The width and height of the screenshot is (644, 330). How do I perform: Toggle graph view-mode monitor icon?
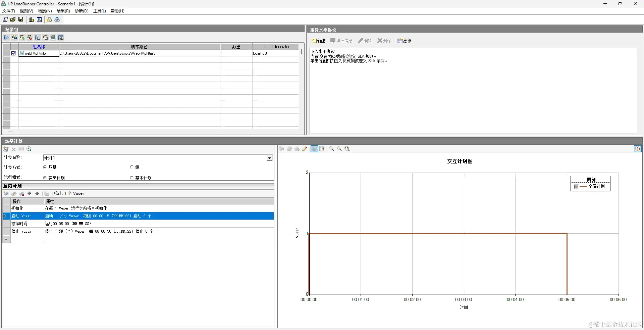pos(314,149)
